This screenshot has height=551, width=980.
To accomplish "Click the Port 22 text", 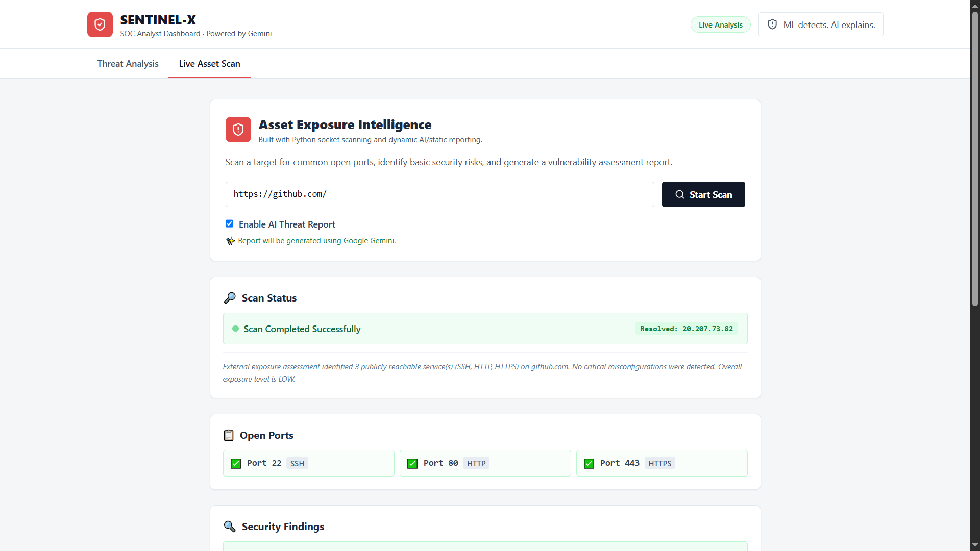I will pyautogui.click(x=264, y=463).
